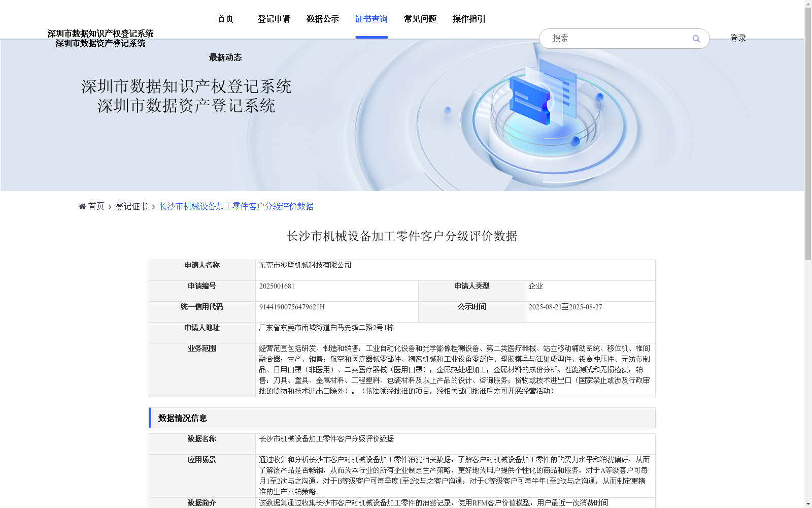Click the 数据情况信息 section header
Viewport: 812px width, 508px height.
[402, 418]
